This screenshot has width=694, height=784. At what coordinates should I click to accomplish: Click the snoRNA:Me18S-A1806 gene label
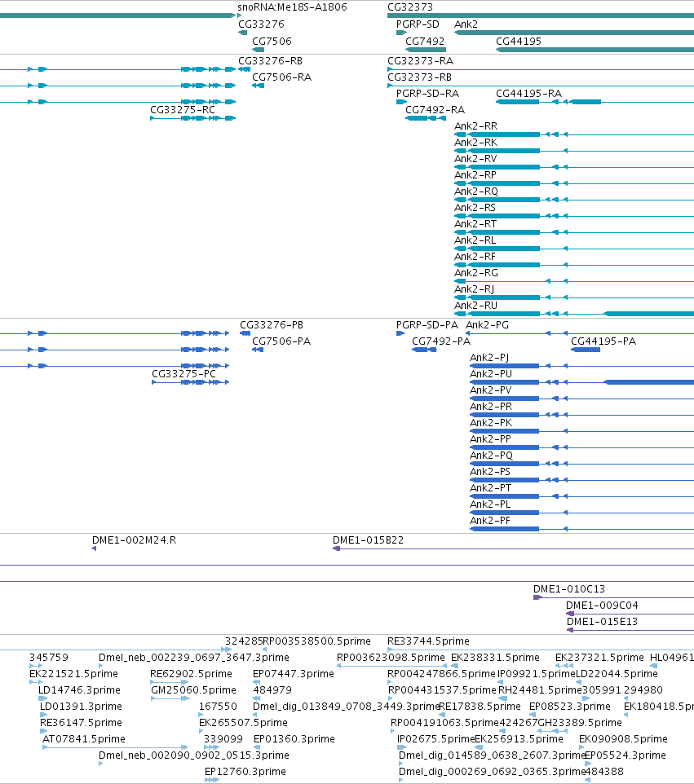(292, 7)
